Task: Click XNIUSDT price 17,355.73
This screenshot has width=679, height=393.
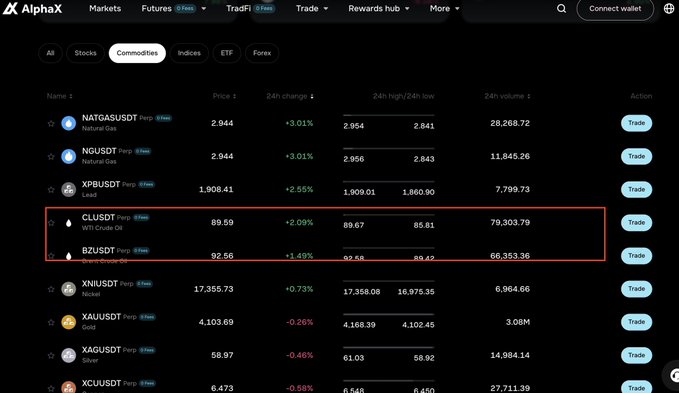Action: pos(213,289)
